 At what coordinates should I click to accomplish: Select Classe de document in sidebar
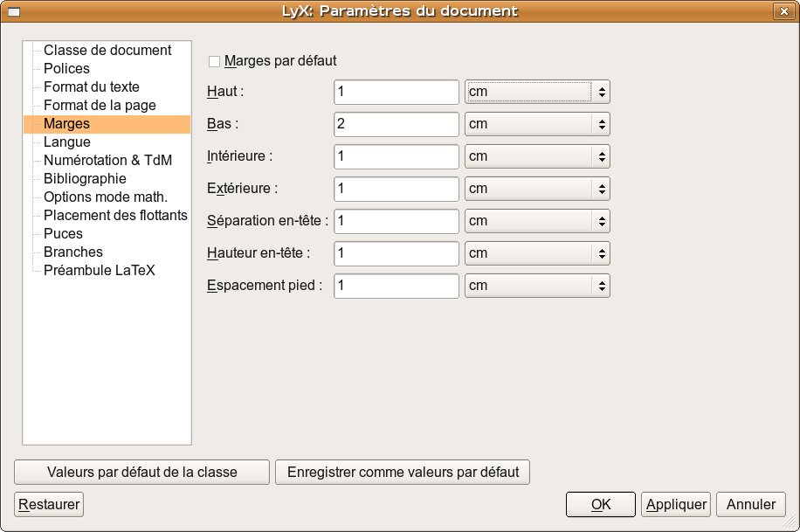[107, 51]
